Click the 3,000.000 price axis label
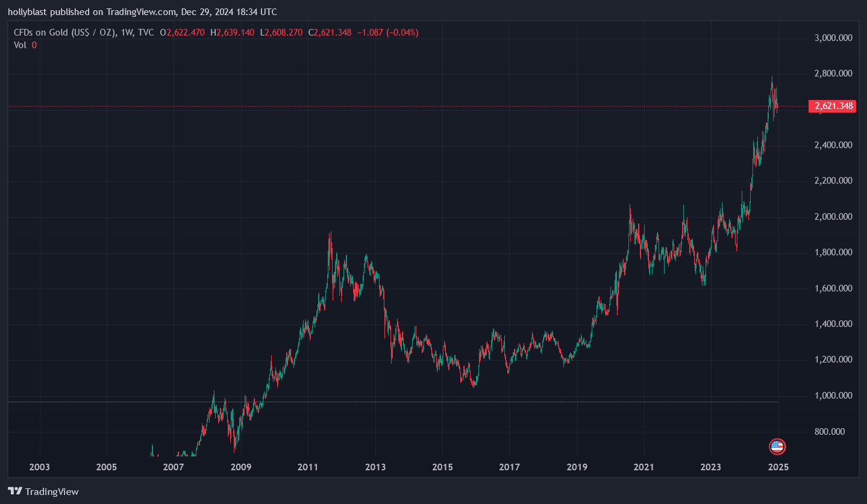The image size is (867, 504). [x=834, y=38]
